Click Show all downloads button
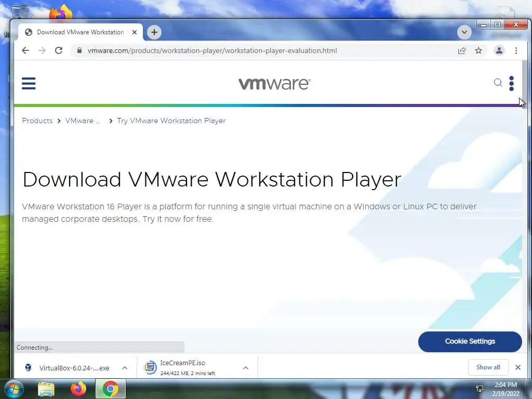The width and height of the screenshot is (532, 399). 488,367
